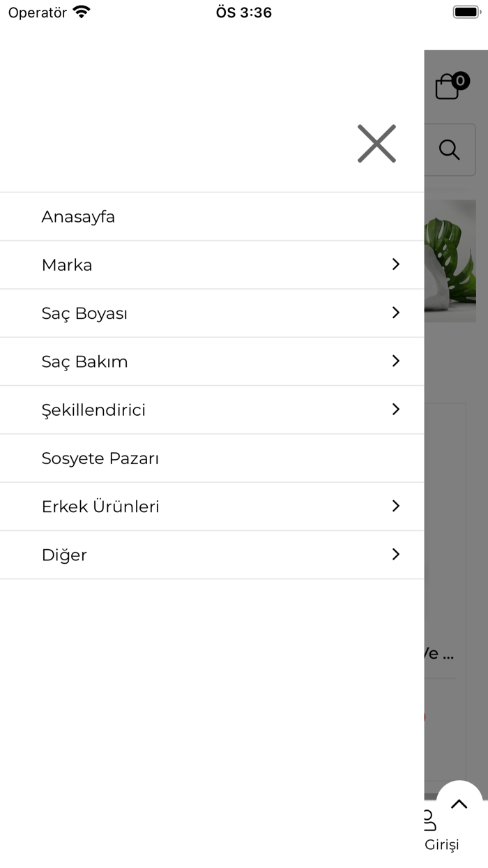Expand the Diğer category
This screenshot has height=868, width=488.
[395, 554]
